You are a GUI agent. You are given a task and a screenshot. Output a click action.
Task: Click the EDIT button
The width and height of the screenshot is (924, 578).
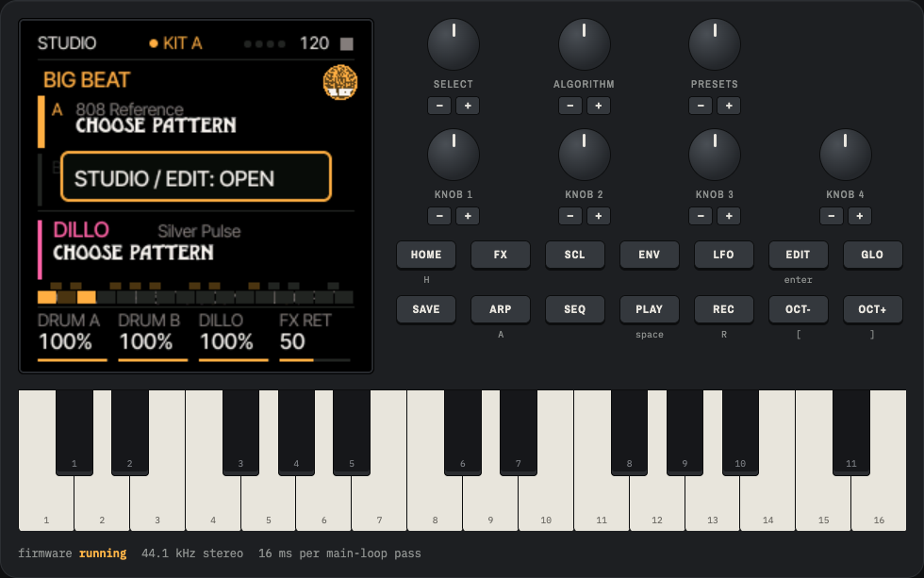(x=798, y=255)
